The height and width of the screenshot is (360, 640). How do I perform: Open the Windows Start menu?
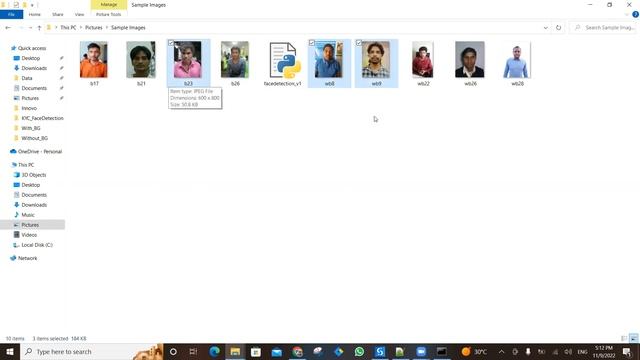10,351
